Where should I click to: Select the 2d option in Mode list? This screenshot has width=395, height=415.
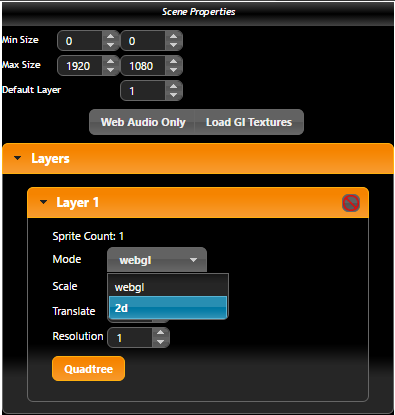click(x=168, y=308)
